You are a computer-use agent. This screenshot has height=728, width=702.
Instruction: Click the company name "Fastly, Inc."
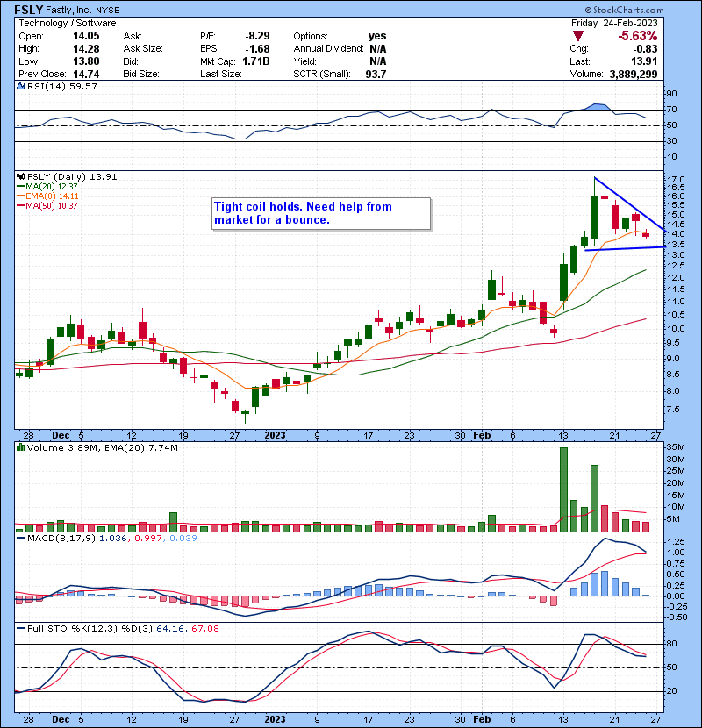[69, 10]
